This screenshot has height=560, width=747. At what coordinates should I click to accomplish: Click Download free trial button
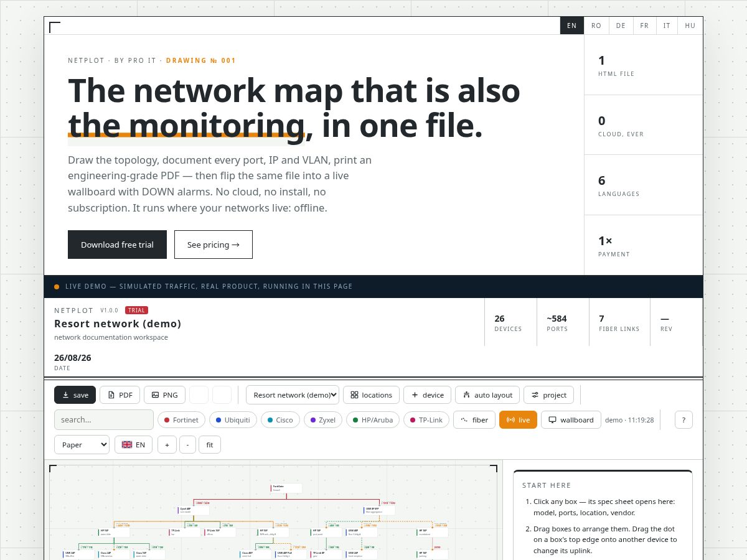coord(117,245)
